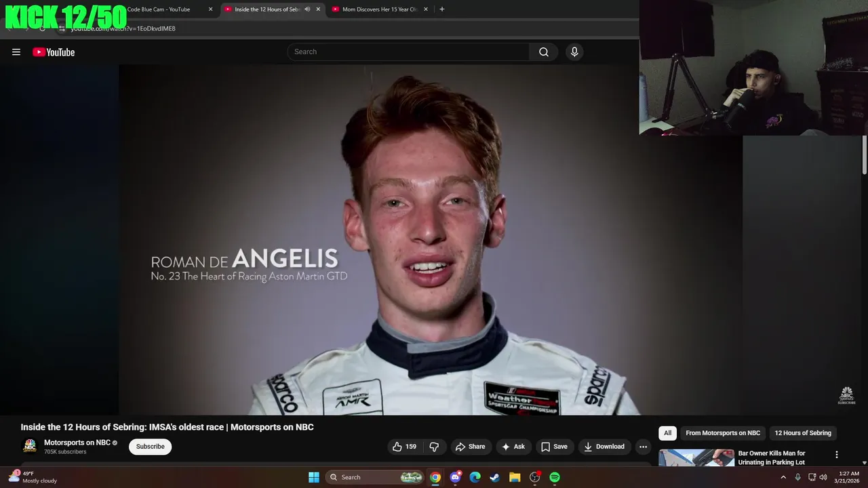
Task: Close the Inside the 12 Hours of Sebring tab
Action: pos(318,9)
